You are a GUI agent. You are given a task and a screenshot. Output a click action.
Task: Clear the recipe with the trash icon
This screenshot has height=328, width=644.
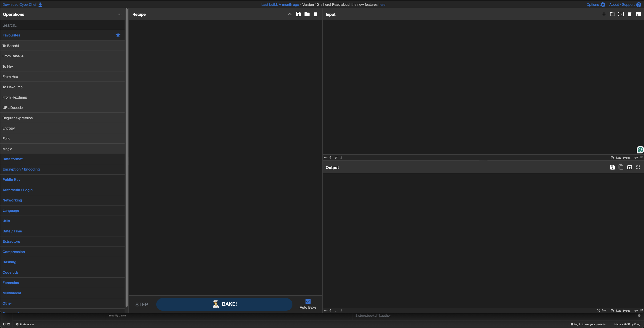pos(316,14)
